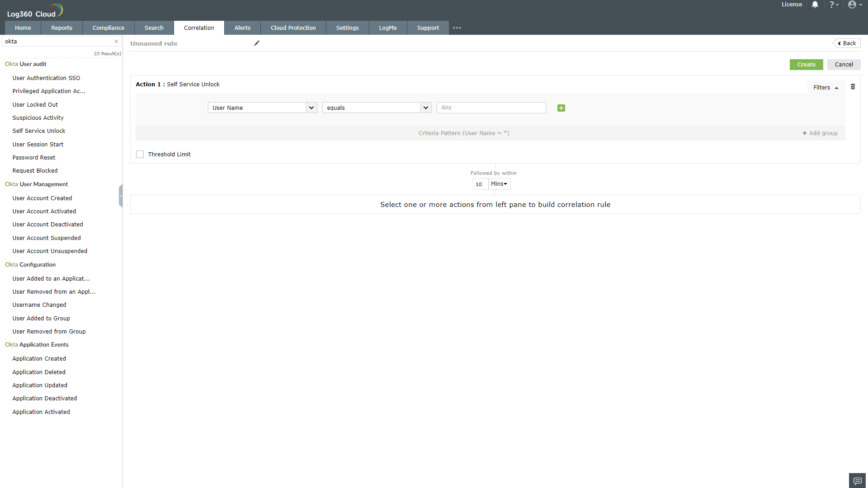Select the User Locked Out action

click(x=35, y=105)
